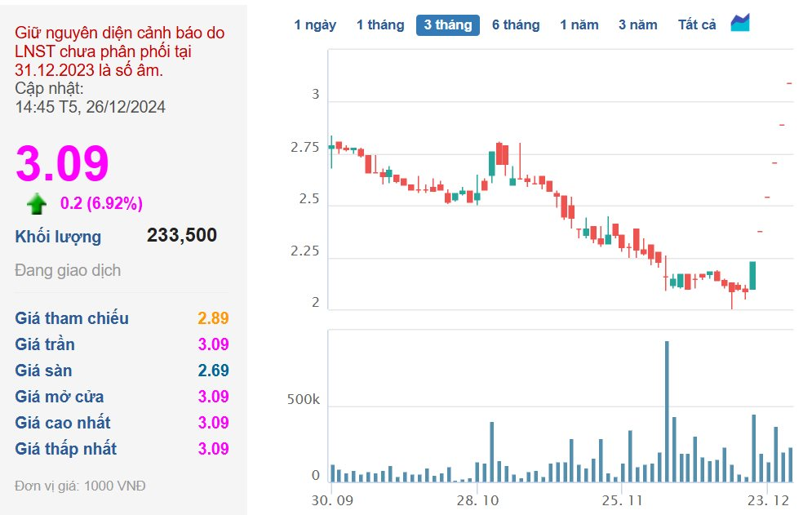Click the '23. 12' date axis label

click(x=768, y=500)
